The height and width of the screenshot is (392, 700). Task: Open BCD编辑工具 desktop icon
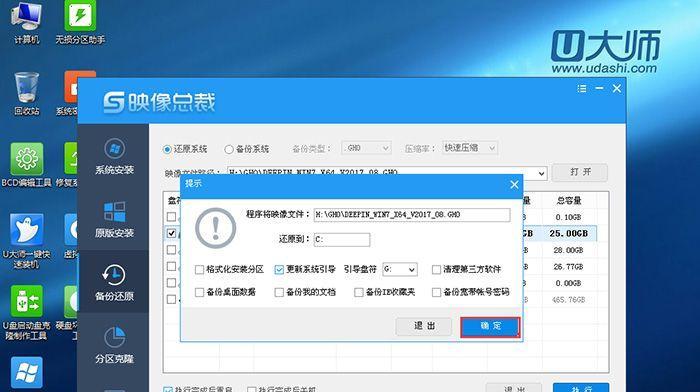tap(26, 165)
